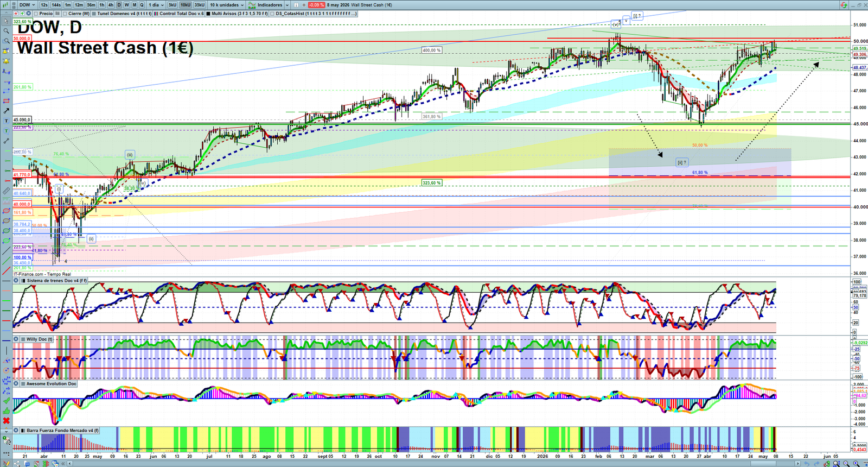The image size is (868, 467).
Task: Select the 56m timeframe
Action: point(91,5)
